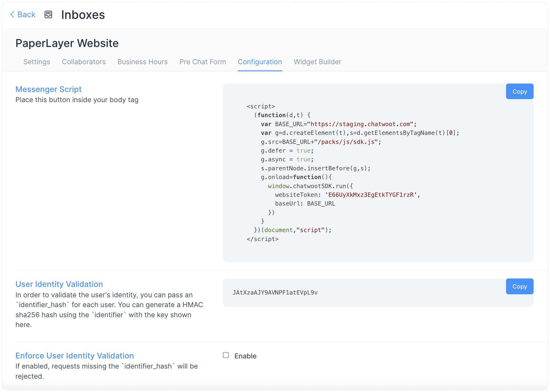The width and height of the screenshot is (550, 392).
Task: Go back via the Back link
Action: (x=26, y=14)
